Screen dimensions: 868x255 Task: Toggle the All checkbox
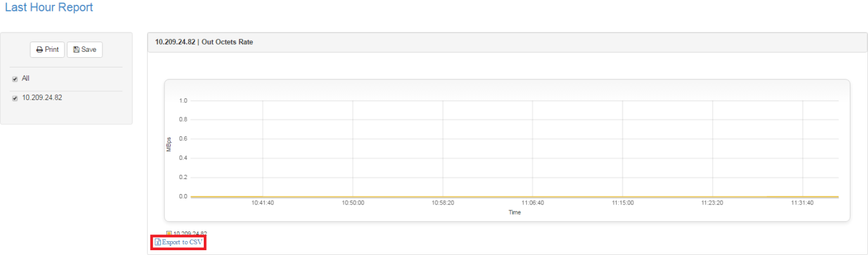tap(15, 79)
